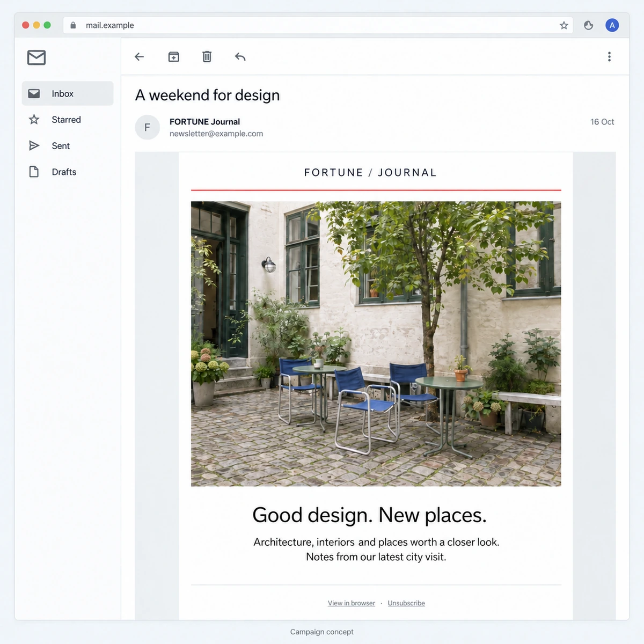This screenshot has width=644, height=644.
Task: Click the green maximize window button
Action: 47,25
